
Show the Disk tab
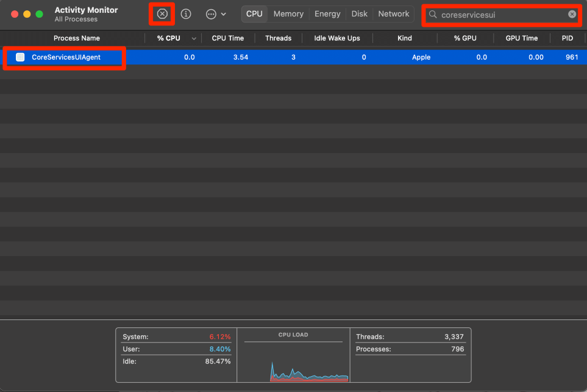360,14
